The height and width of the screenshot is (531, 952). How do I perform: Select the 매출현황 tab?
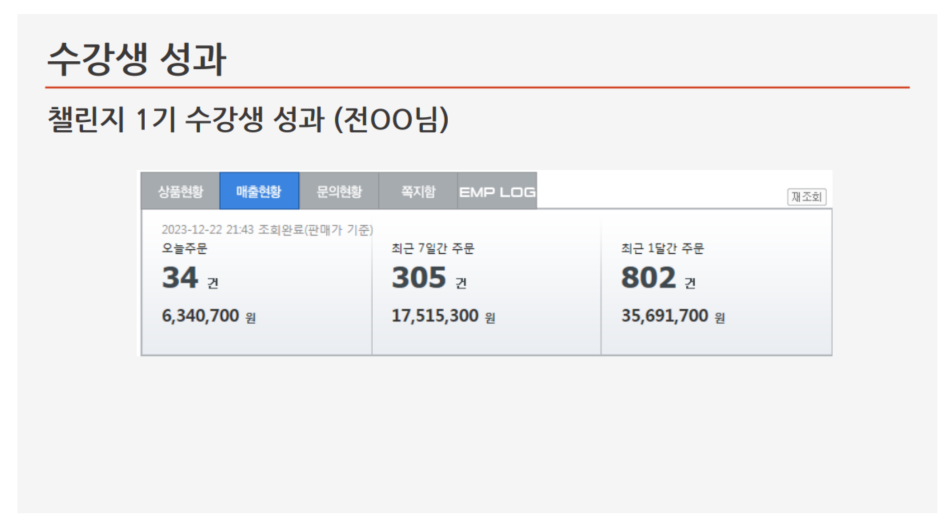point(259,191)
